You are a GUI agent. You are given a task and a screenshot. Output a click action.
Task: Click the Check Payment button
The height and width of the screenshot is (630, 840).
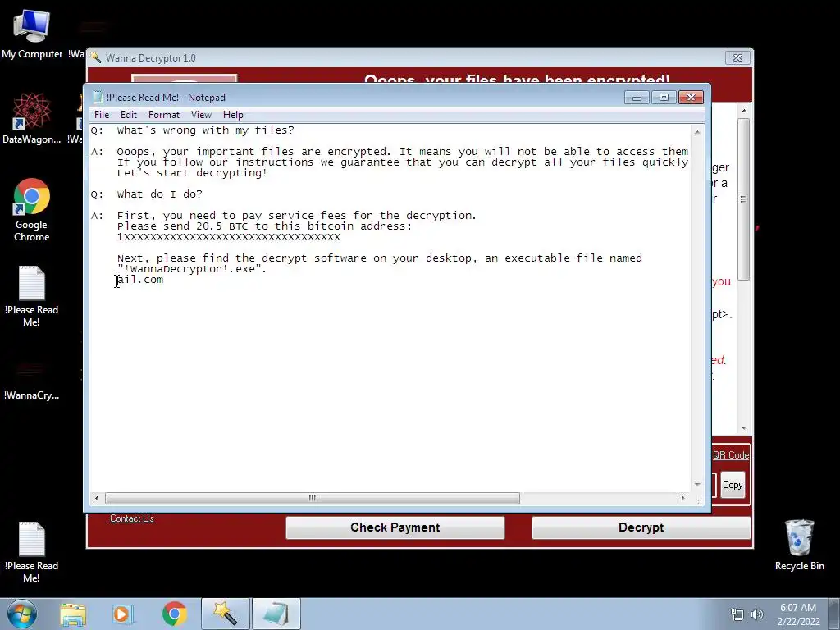(395, 527)
